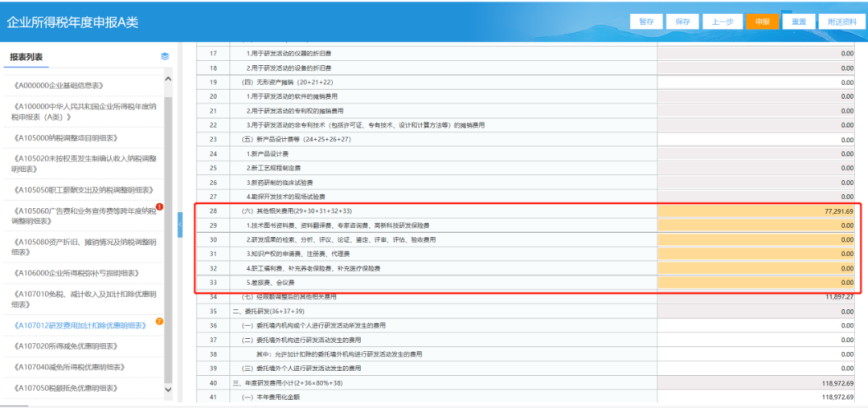The image size is (868, 408).
Task: Click amount field for row 33 差旅费、会议费
Action: tap(757, 283)
